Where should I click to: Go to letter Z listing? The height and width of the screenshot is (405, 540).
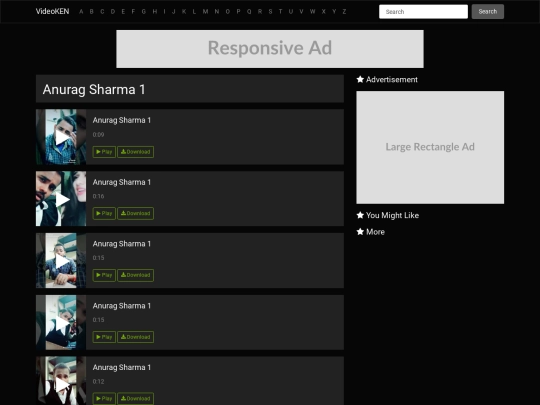pos(344,12)
